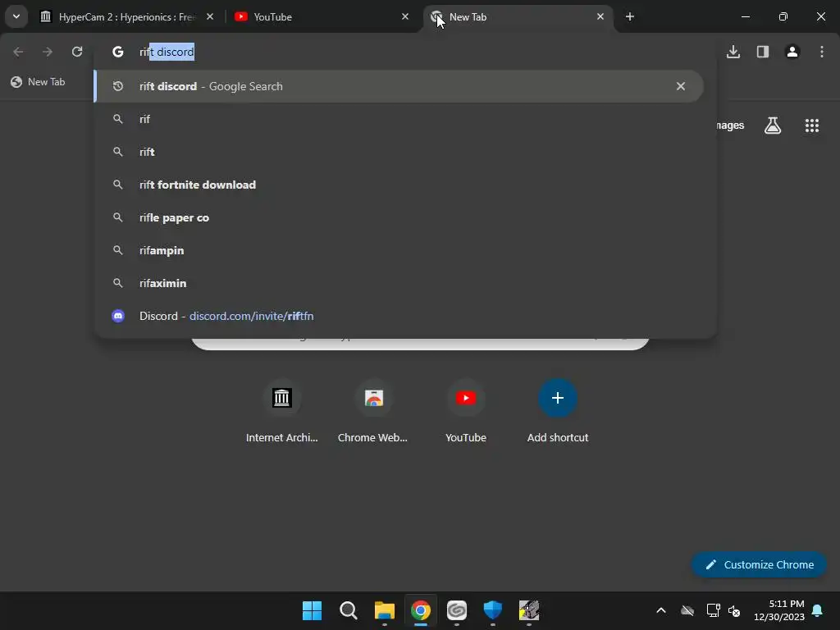Open File Explorer from taskbar
The width and height of the screenshot is (840, 630).
pyautogui.click(x=385, y=610)
